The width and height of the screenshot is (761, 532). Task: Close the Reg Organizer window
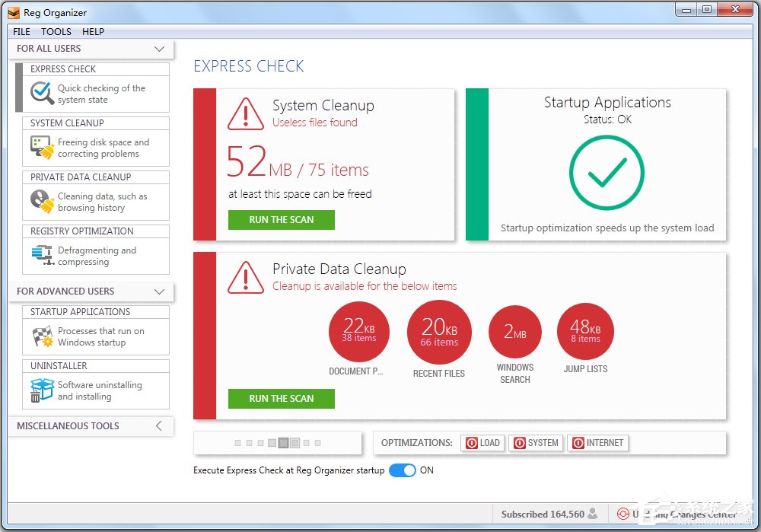(x=735, y=9)
